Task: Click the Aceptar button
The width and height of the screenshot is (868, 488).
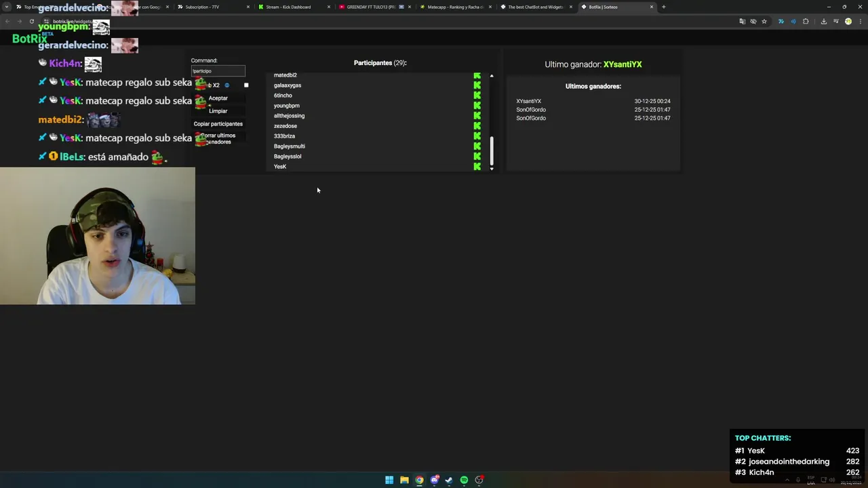Action: (x=218, y=98)
